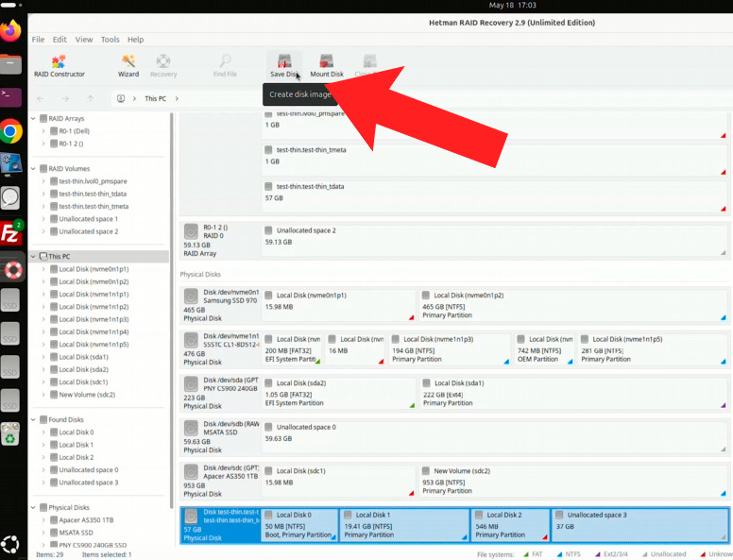The width and height of the screenshot is (733, 560).
Task: Open the File menu
Action: (x=38, y=40)
